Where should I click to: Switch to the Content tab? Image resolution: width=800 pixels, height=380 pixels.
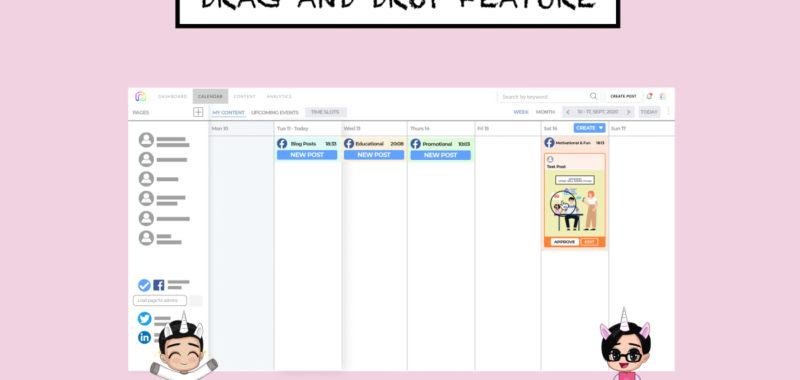point(244,96)
